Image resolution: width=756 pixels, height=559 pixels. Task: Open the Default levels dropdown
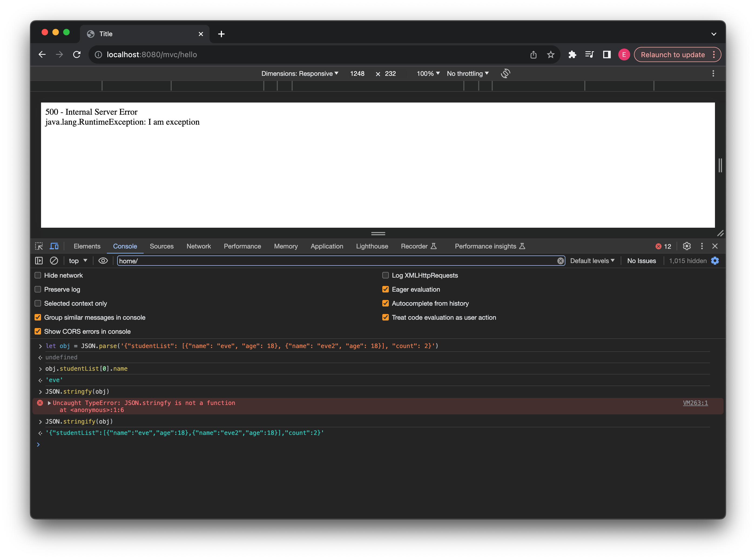pos(592,261)
